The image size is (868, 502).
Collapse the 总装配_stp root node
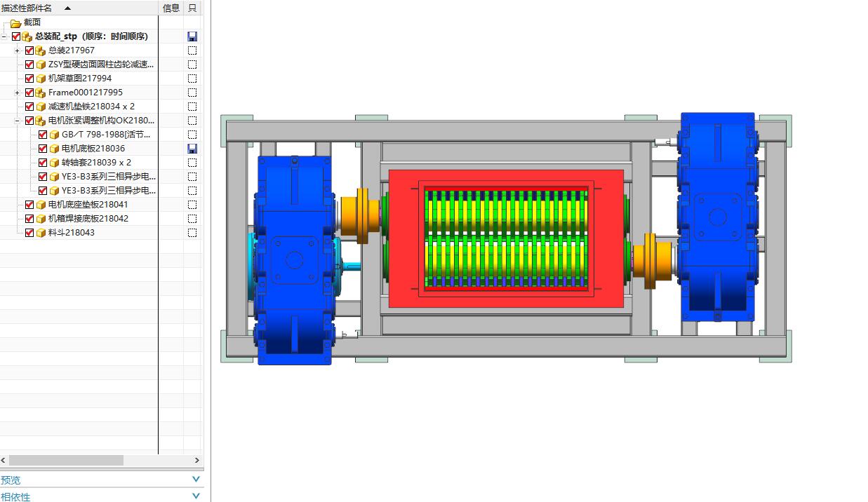(4, 36)
